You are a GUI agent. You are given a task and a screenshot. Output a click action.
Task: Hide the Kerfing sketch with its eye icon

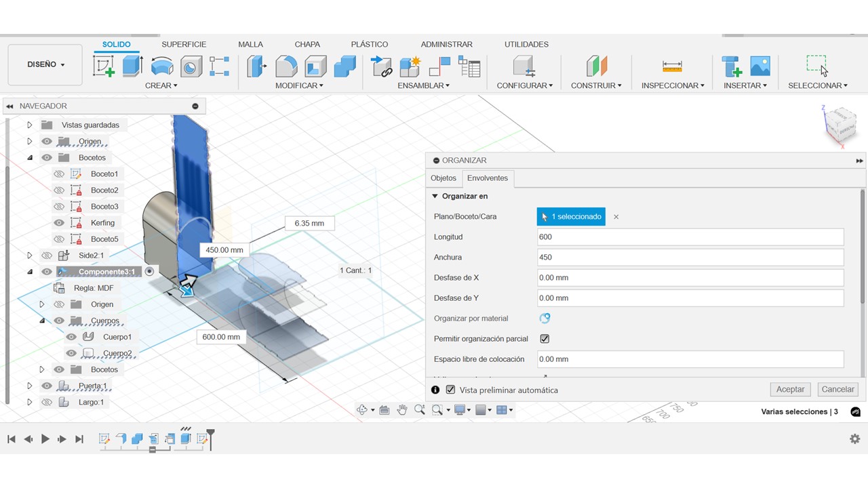[59, 223]
